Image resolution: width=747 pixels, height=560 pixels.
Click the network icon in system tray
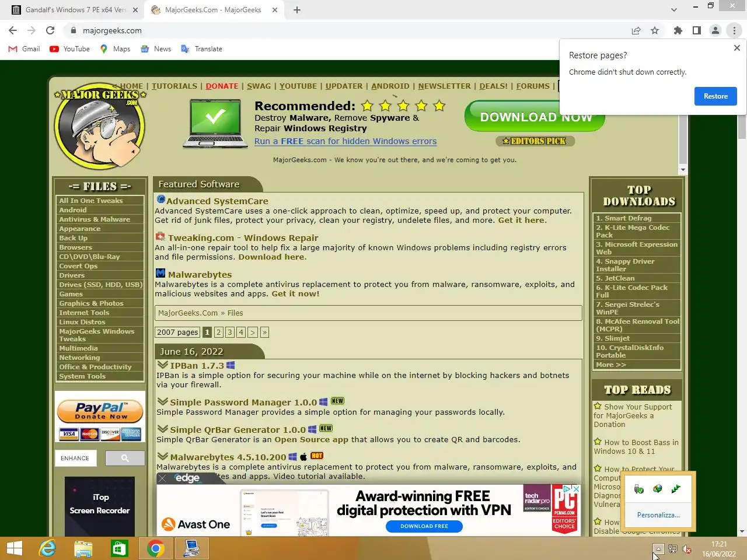click(x=673, y=549)
